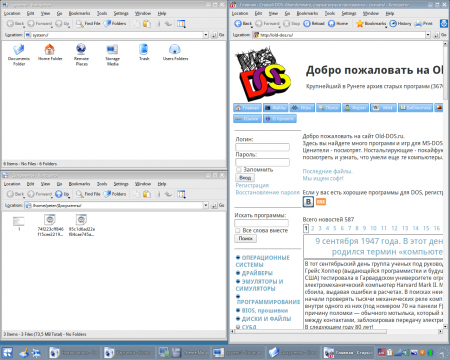
Task: Click Go button next to browser URL
Action: [x=440, y=35]
